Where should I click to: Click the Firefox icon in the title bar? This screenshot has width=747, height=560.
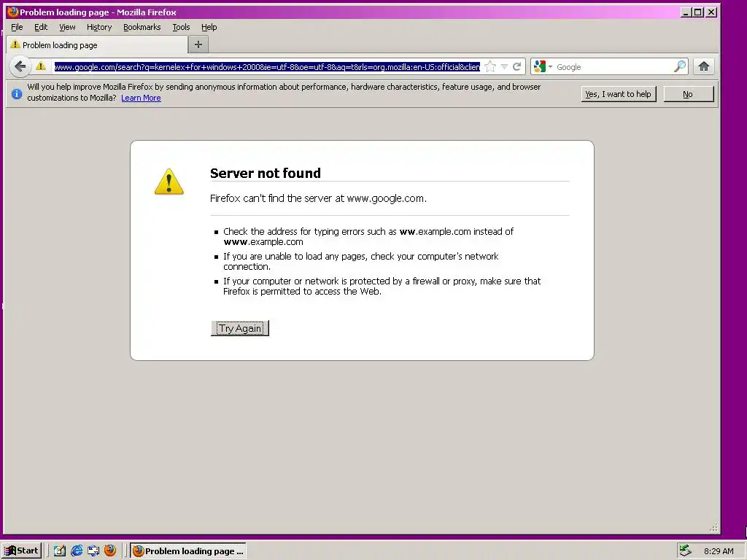[13, 12]
